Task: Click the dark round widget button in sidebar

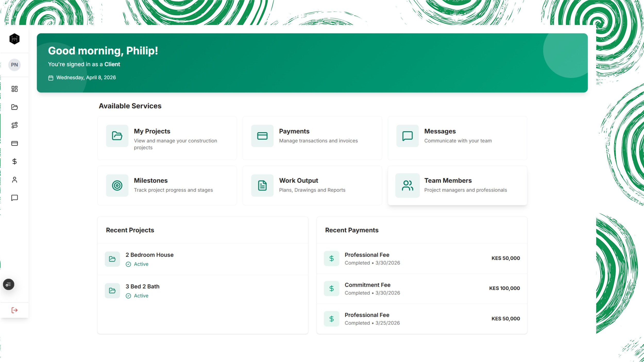Action: tap(9, 284)
